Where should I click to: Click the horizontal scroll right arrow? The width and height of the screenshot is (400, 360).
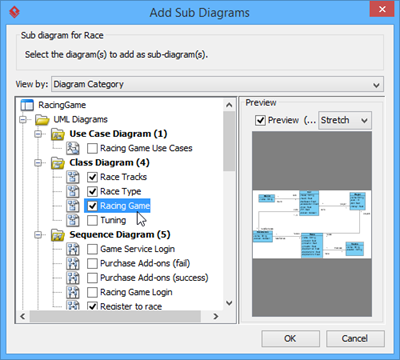tap(216, 316)
